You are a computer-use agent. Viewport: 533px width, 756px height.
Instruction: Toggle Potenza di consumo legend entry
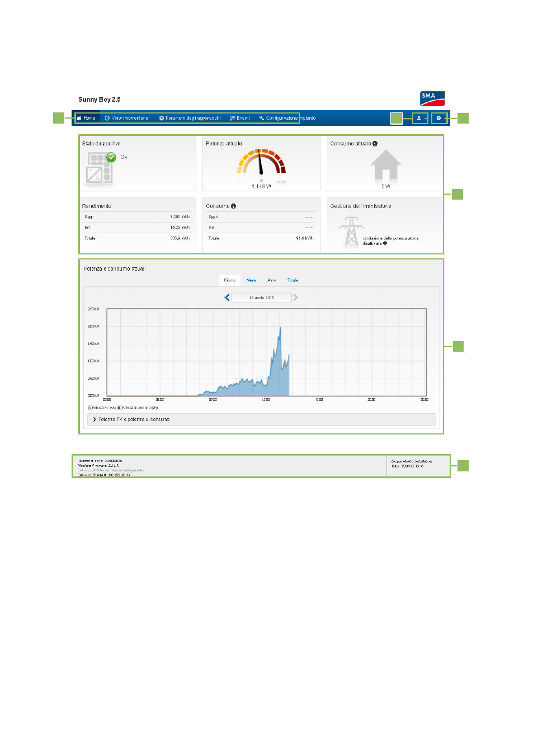coord(138,408)
